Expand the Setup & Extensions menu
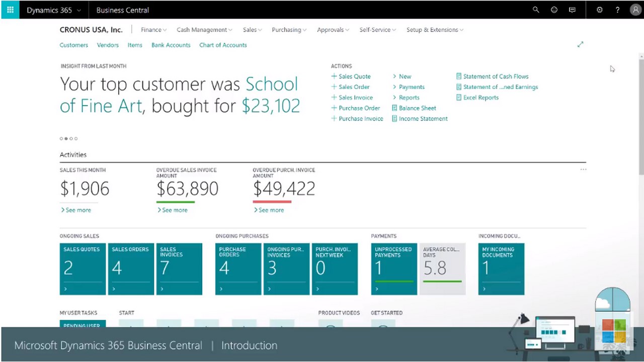 [x=435, y=30]
